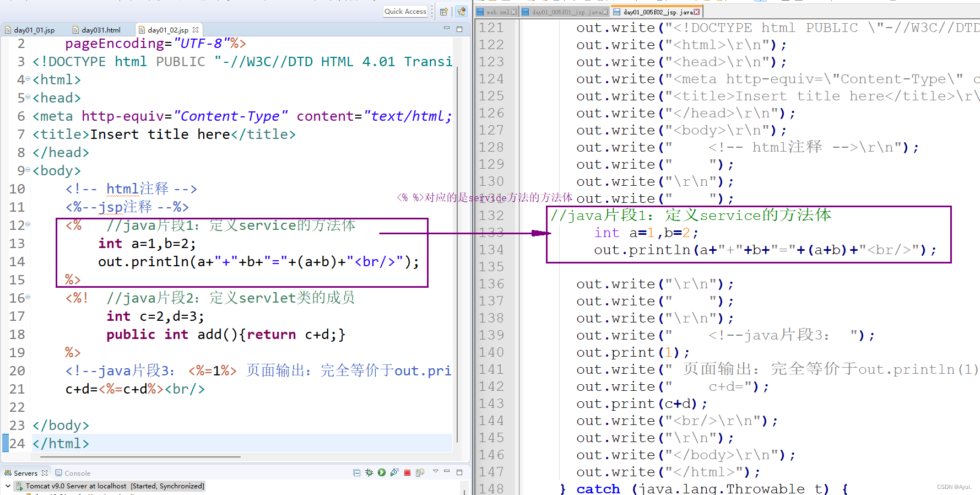The width and height of the screenshot is (980, 495).
Task: Click the jsp注释 comment on line 11
Action: coord(127,207)
